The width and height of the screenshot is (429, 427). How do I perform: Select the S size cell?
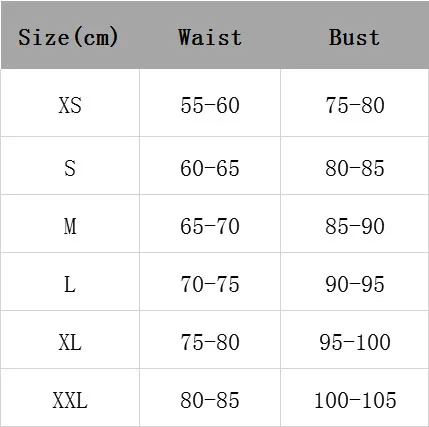[x=70, y=168]
